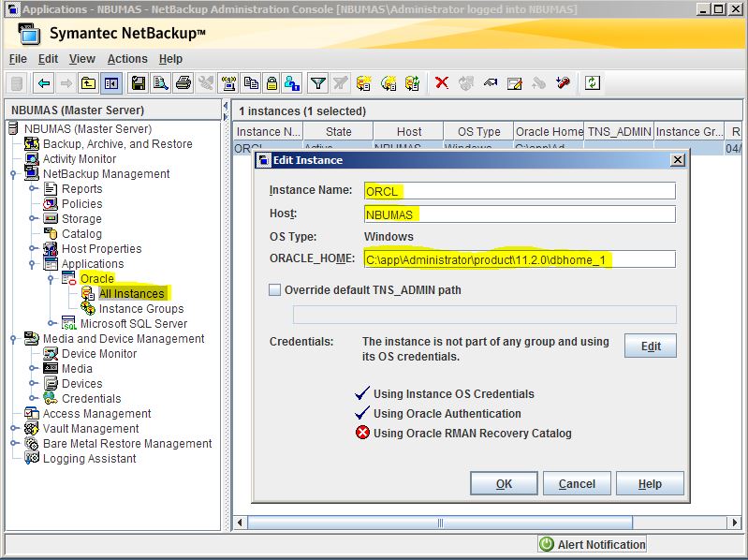This screenshot has width=748, height=560.
Task: Click the copy documents icon
Action: pyautogui.click(x=251, y=83)
